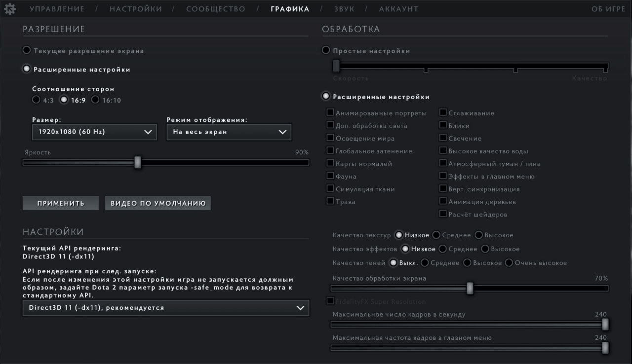Expand Режим отображения dropdown
Screen dimensions: 632x364
tap(229, 132)
